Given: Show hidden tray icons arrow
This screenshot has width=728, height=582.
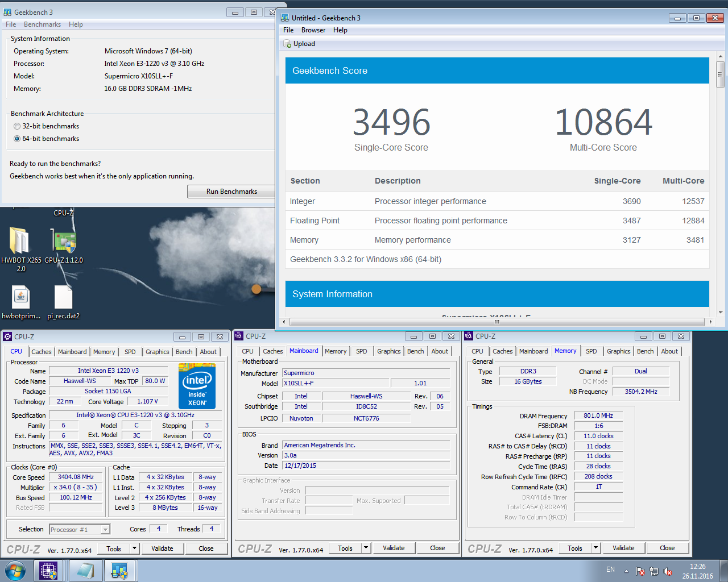Looking at the screenshot, I should pos(626,571).
